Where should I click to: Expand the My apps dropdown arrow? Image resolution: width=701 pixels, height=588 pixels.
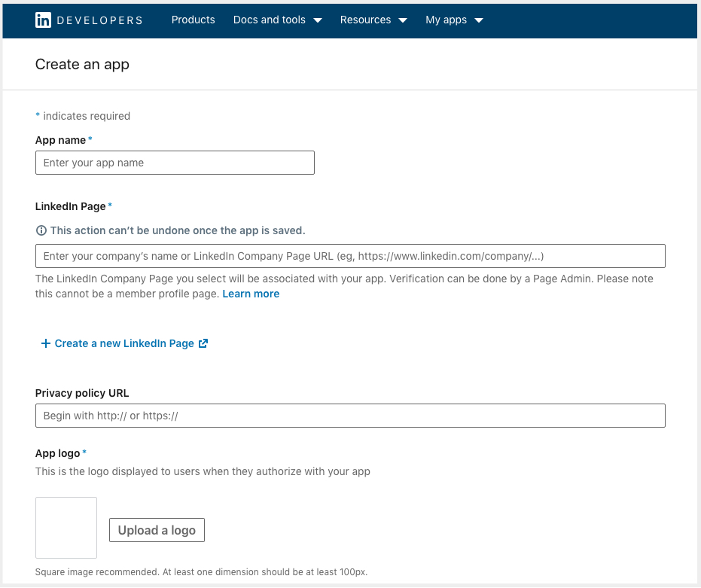pyautogui.click(x=479, y=20)
